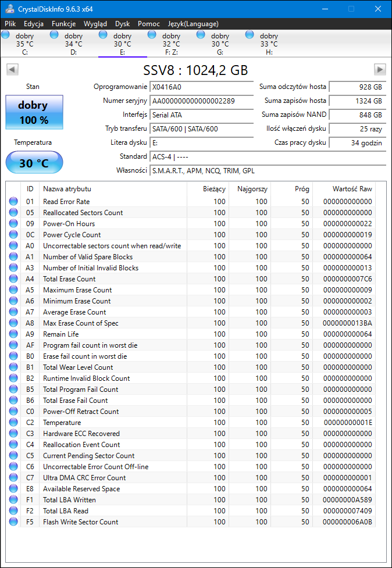Click status orb of Power Cycle Count row
Viewport: 392px width, 568px height.
(x=13, y=235)
